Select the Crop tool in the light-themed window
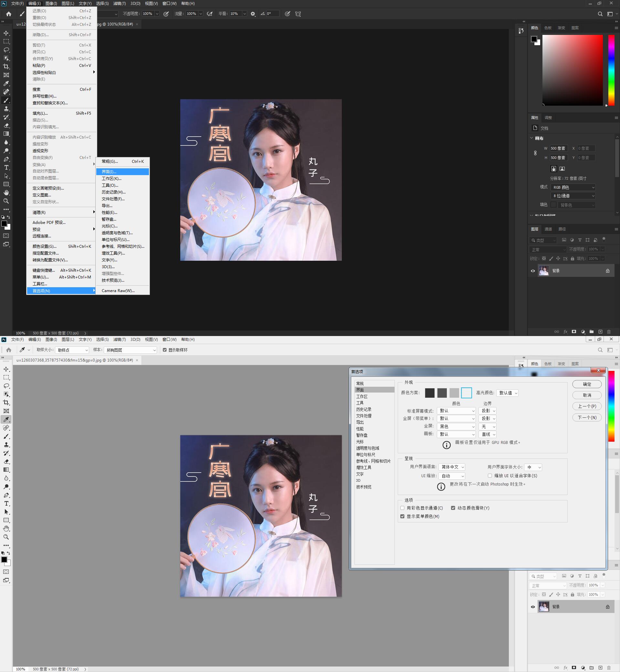The height and width of the screenshot is (672, 620). (x=6, y=402)
